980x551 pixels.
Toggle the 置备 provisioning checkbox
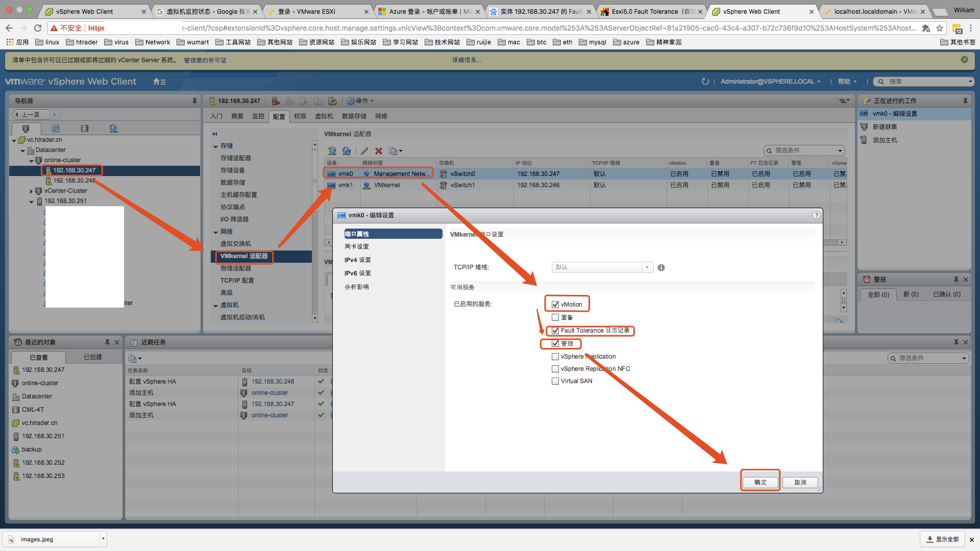(x=555, y=317)
